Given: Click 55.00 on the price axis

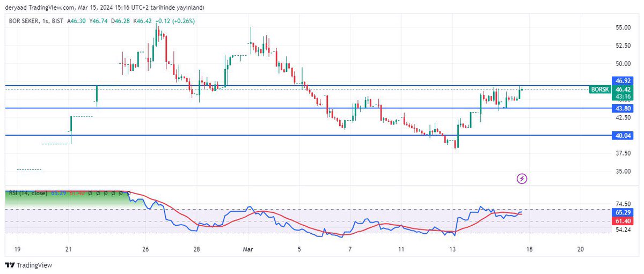Looking at the screenshot, I should point(623,27).
